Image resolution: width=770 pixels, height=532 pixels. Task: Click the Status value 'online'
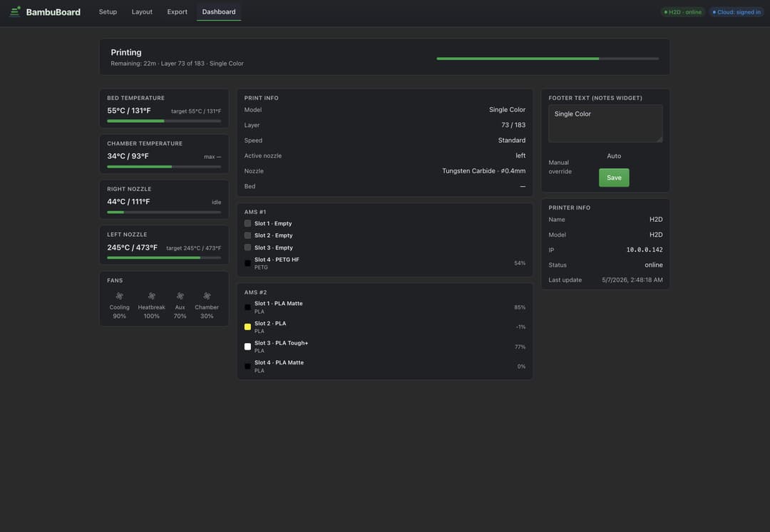654,265
